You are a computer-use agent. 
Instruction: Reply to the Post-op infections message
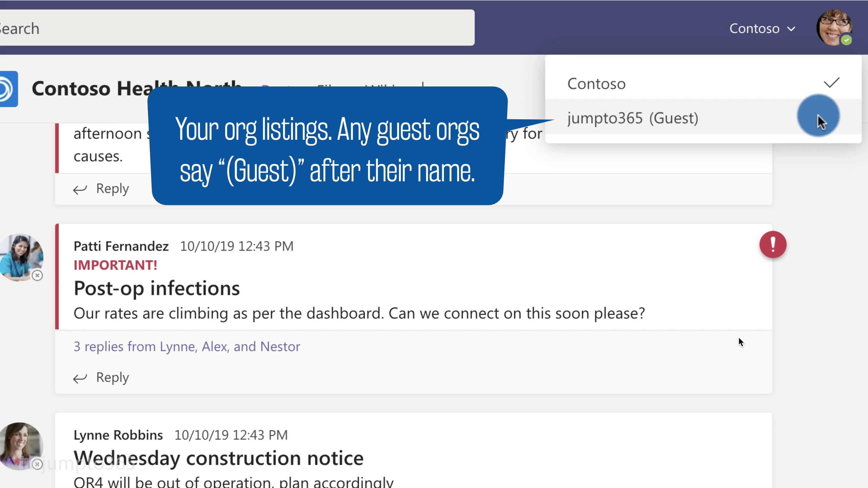(x=101, y=377)
